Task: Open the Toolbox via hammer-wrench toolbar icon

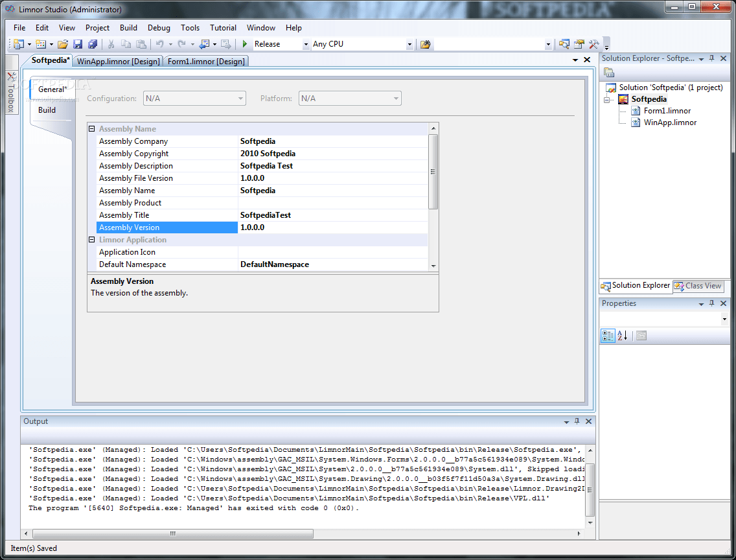Action: click(593, 44)
